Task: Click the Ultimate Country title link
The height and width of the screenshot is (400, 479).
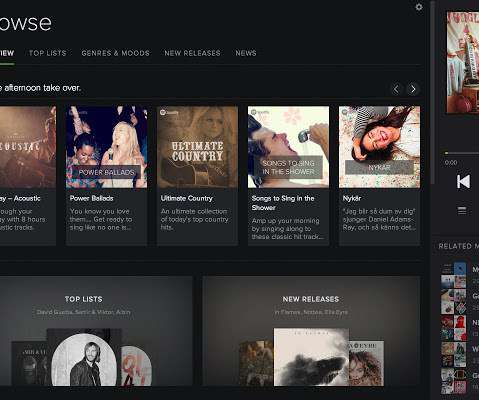Action: tap(187, 198)
